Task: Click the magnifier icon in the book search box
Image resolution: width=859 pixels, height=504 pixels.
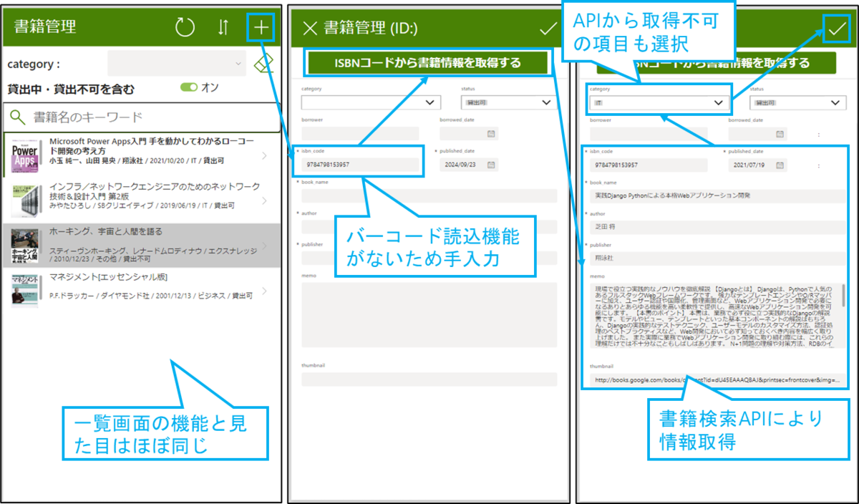Action: 18,117
